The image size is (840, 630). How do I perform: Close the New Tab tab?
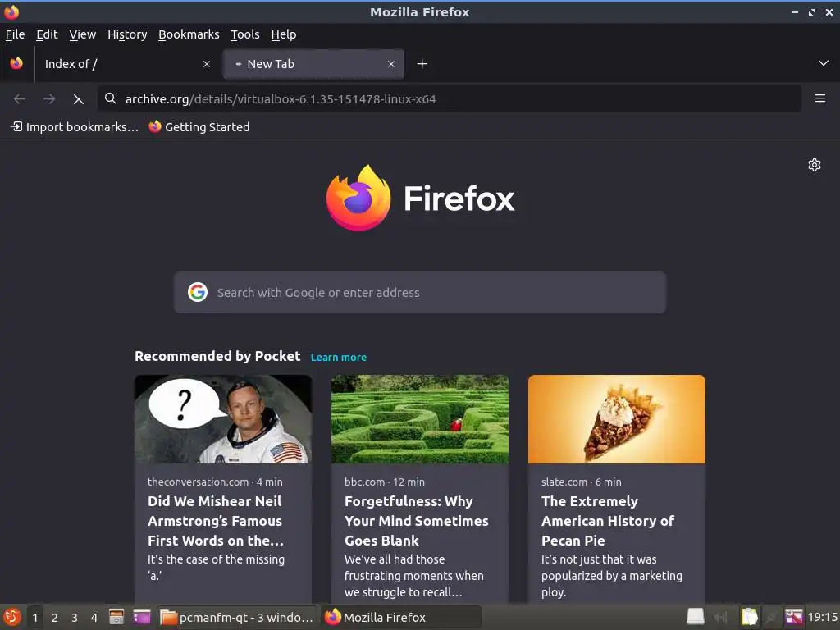coord(391,64)
